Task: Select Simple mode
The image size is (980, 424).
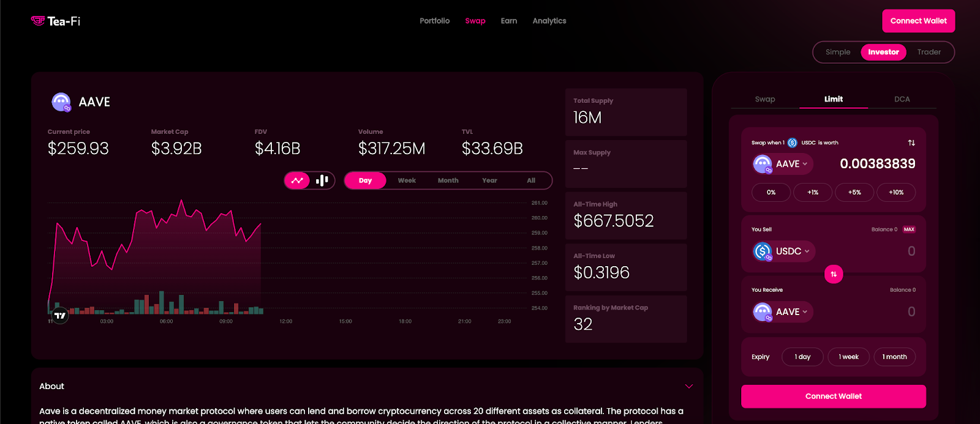Action: pyautogui.click(x=838, y=52)
